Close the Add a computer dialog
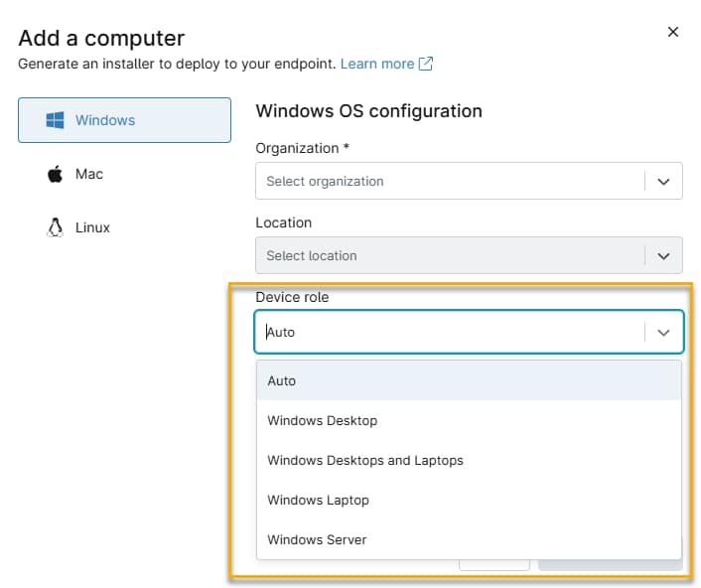This screenshot has width=701, height=588. 672,32
